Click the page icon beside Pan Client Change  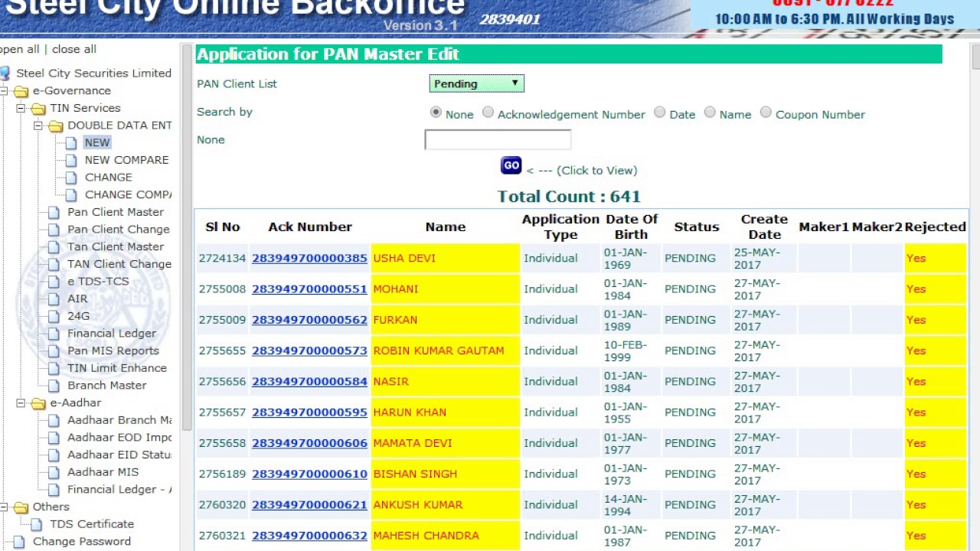(54, 229)
